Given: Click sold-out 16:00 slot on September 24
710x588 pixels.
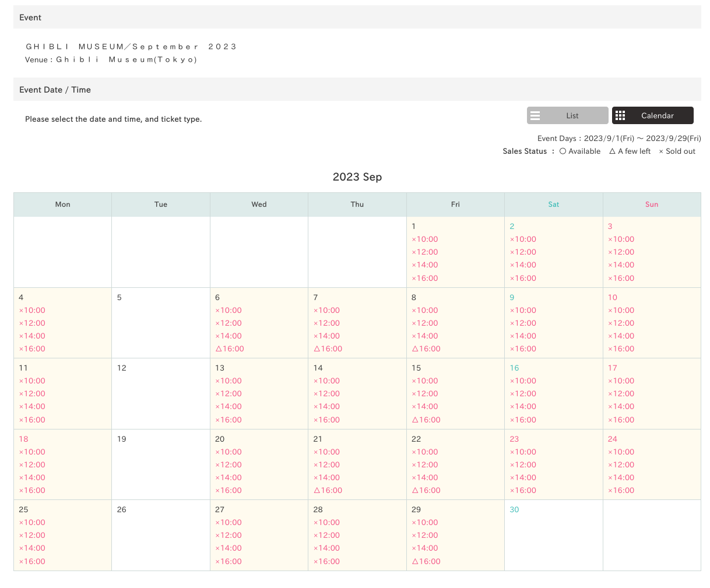Looking at the screenshot, I should pos(621,490).
